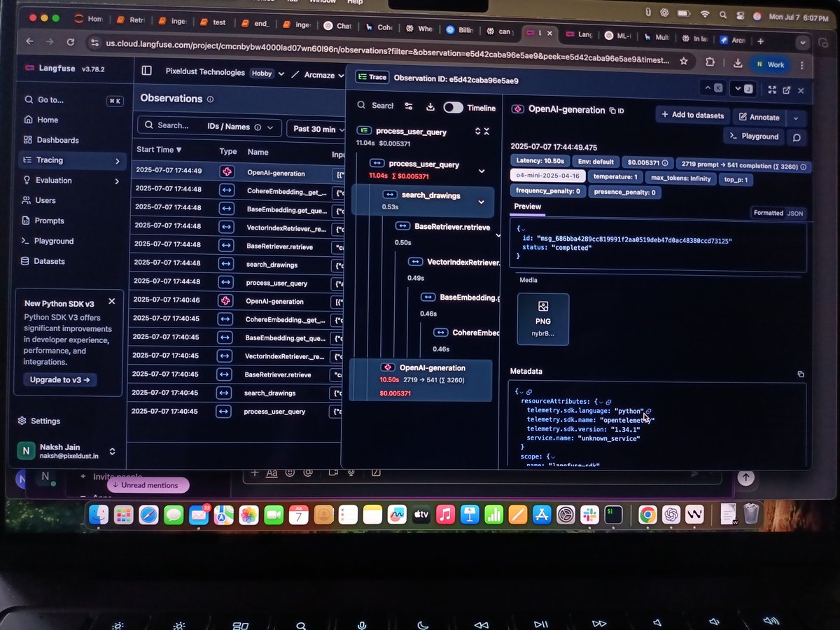Collapse the process_user_query span node
This screenshot has width=840, height=630.
point(482,171)
